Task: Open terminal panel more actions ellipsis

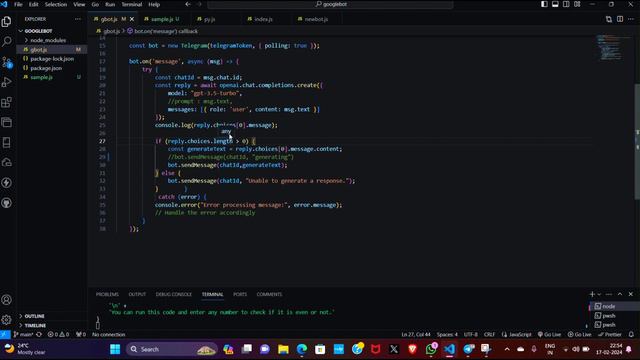Action: point(609,294)
